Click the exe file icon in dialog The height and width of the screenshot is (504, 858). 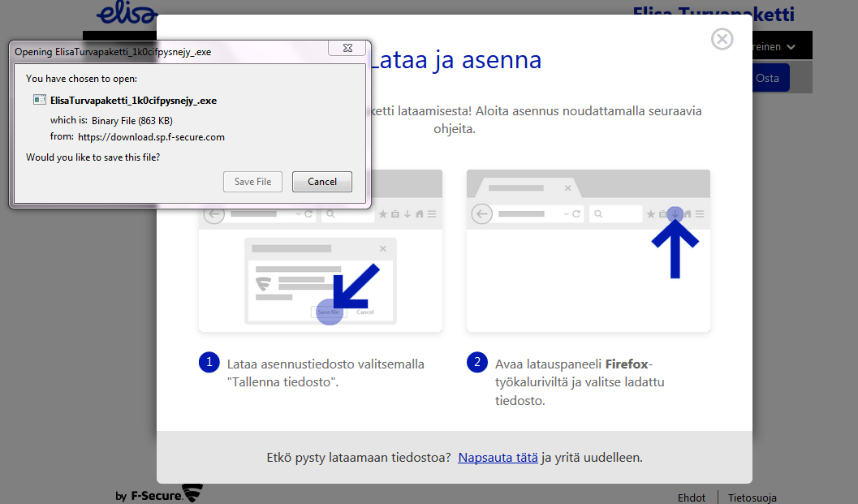point(40,100)
